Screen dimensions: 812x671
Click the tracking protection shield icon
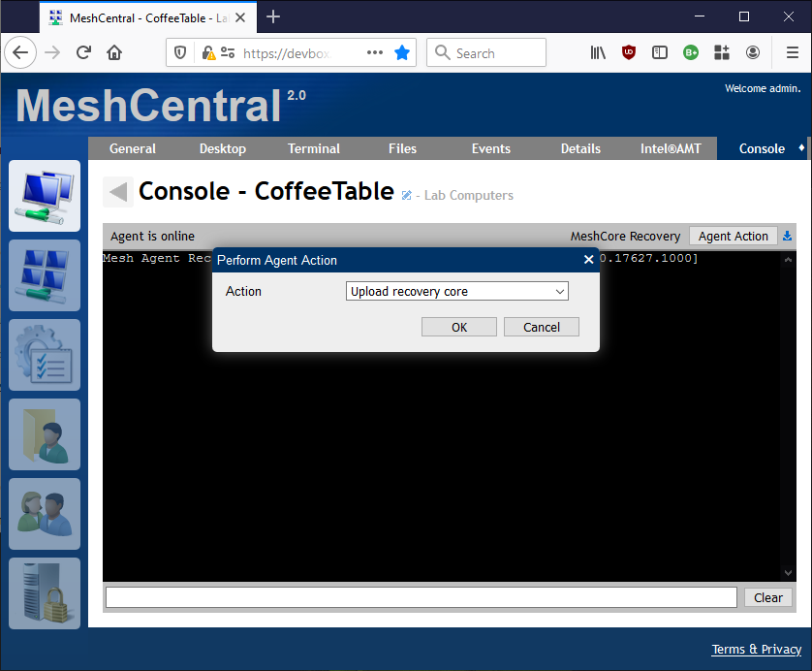coord(180,52)
